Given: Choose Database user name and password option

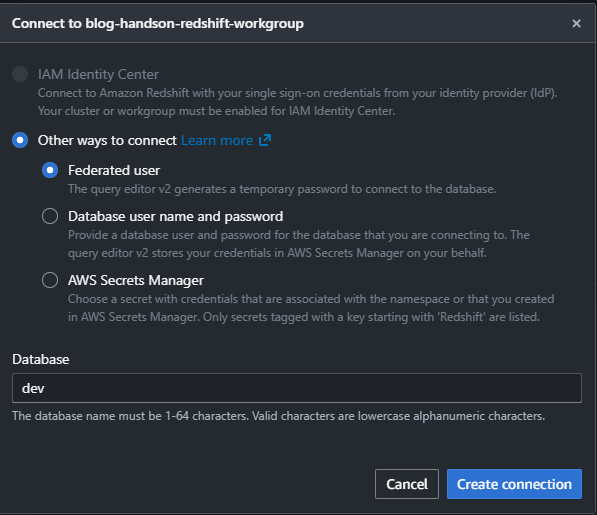Looking at the screenshot, I should tap(50, 216).
